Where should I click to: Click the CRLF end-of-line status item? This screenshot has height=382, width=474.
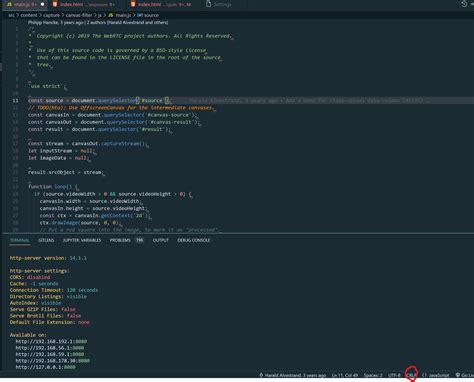[x=411, y=375]
